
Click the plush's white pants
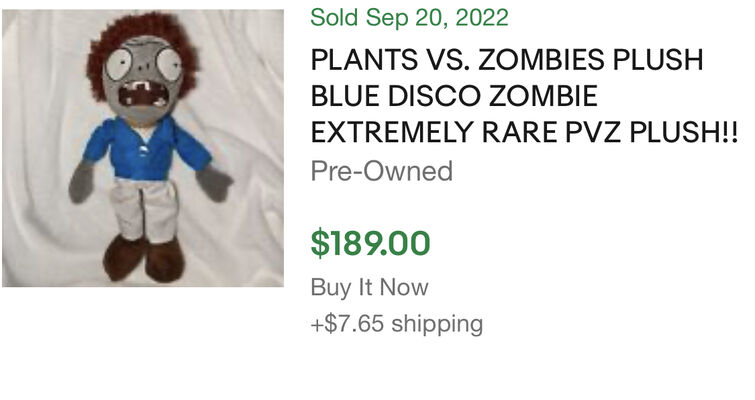click(x=146, y=210)
